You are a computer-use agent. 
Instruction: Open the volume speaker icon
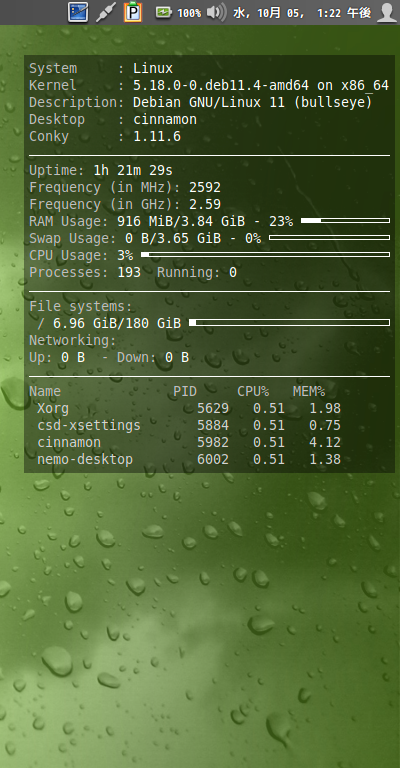(216, 13)
